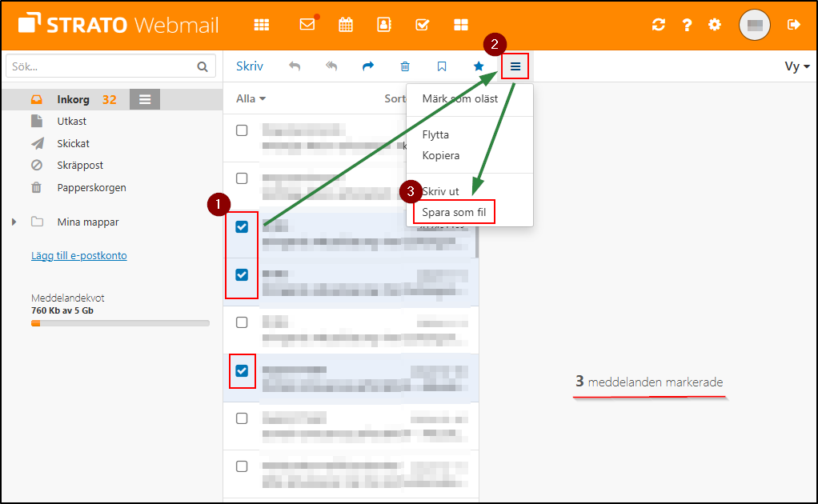Open the address book icon
The width and height of the screenshot is (818, 504).
pyautogui.click(x=383, y=25)
